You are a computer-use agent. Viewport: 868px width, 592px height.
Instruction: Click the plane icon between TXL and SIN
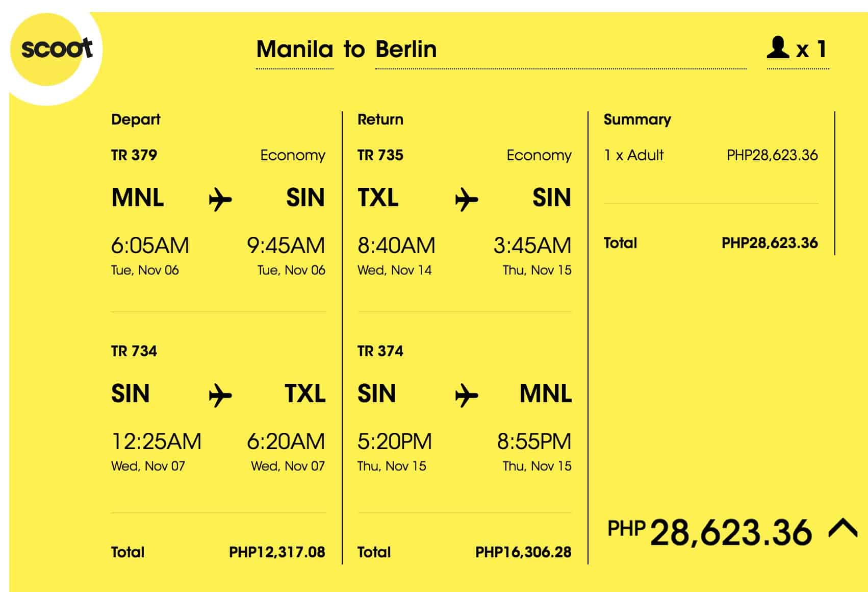tap(466, 199)
